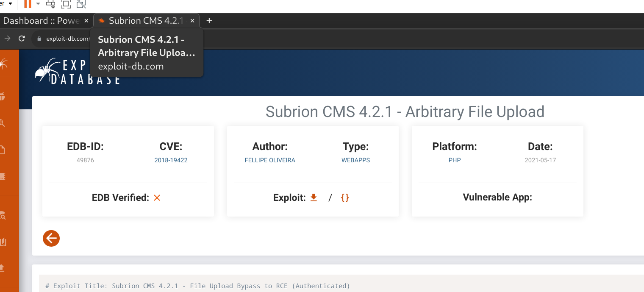The image size is (644, 292).
Task: Open author FELLIPE OLIVEIRA link
Action: tap(270, 160)
